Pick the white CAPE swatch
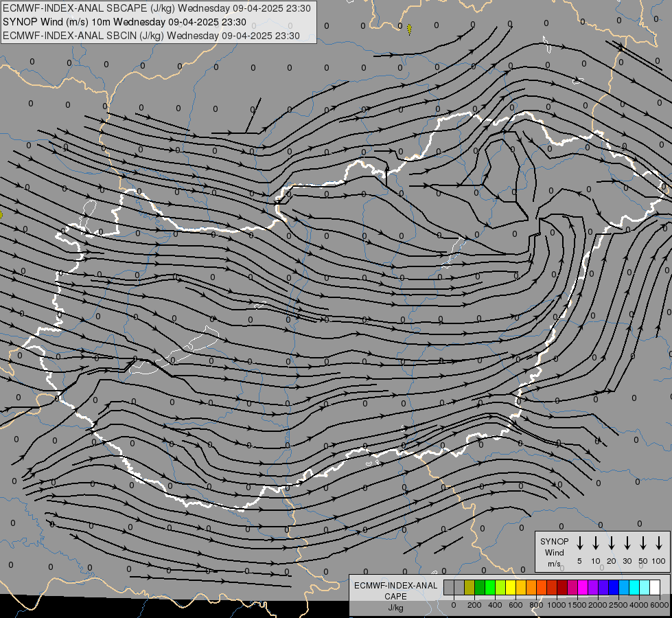The image size is (672, 618). click(x=655, y=588)
